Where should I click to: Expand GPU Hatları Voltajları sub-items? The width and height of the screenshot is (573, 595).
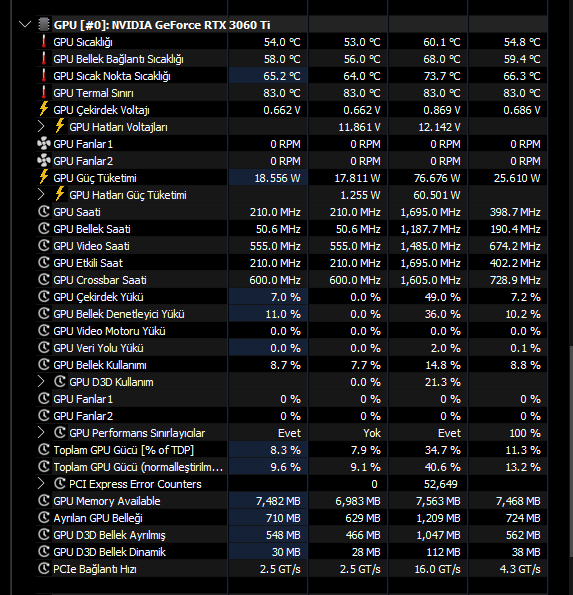pos(41,126)
